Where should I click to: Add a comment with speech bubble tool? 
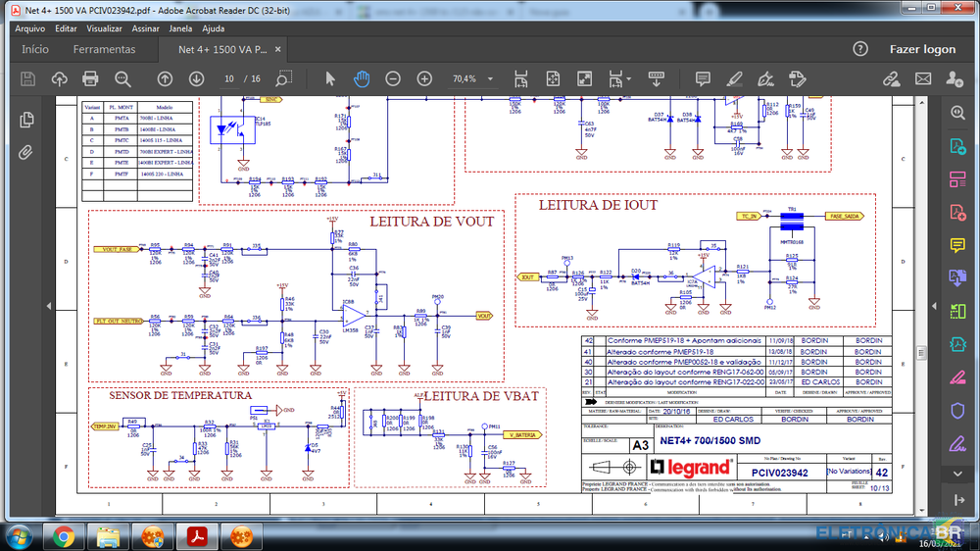pos(702,78)
